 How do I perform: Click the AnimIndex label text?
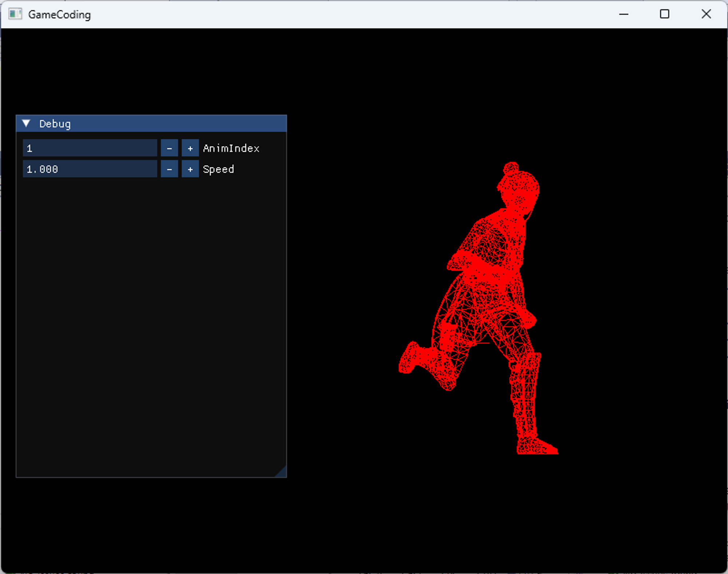click(x=231, y=148)
